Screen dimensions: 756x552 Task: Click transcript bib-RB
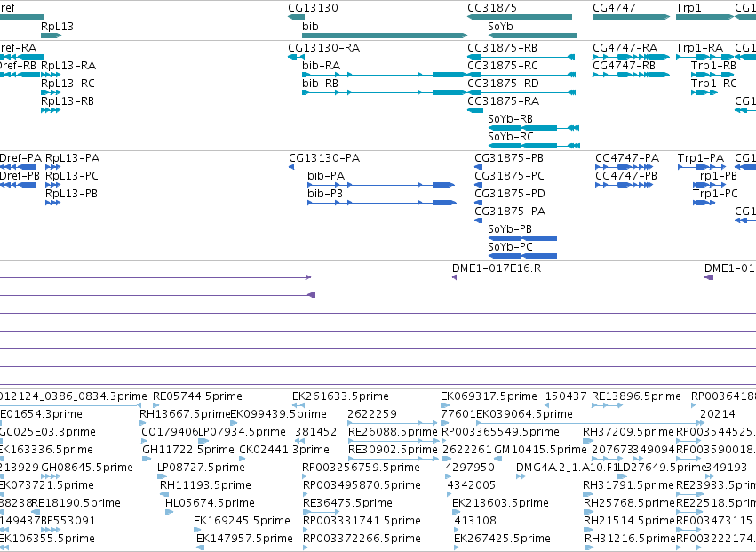tap(320, 84)
